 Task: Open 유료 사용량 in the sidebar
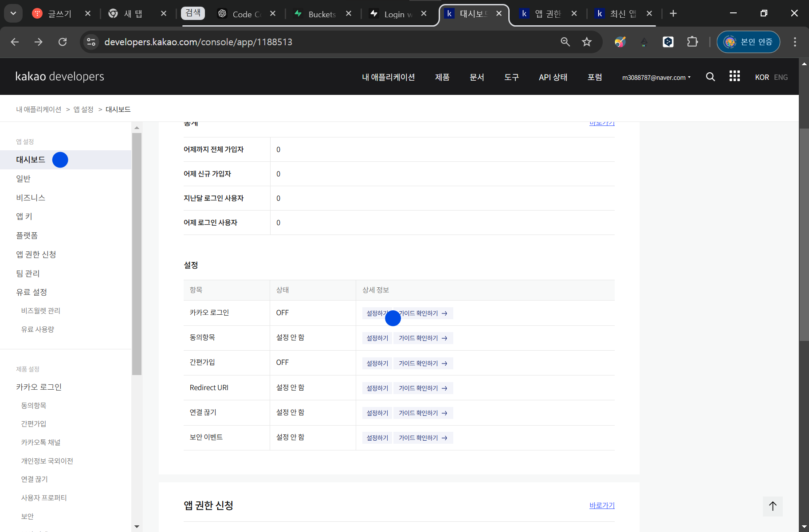[x=38, y=329]
